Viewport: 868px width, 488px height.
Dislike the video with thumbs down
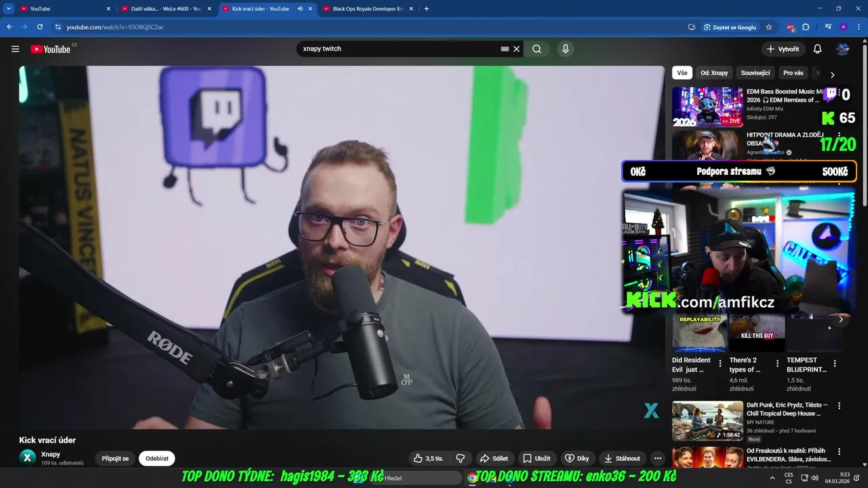[x=460, y=459]
